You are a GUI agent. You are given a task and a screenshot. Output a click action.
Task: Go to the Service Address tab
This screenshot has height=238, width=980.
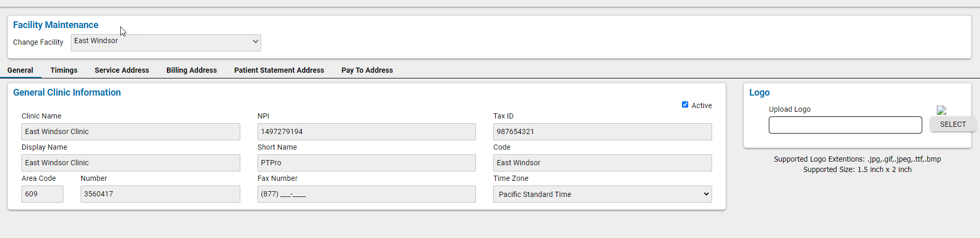(x=122, y=70)
